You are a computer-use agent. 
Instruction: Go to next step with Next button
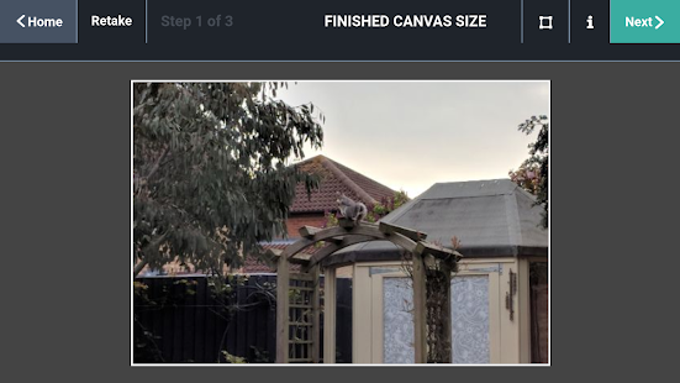[644, 22]
